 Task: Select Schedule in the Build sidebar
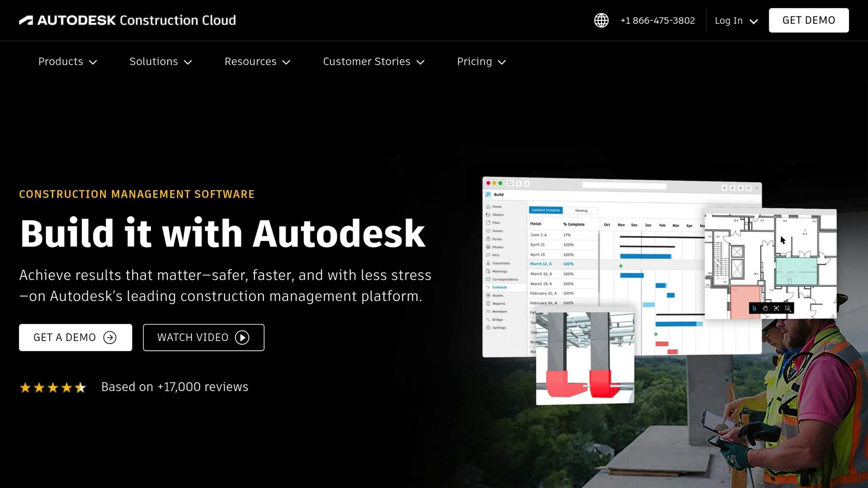click(497, 287)
